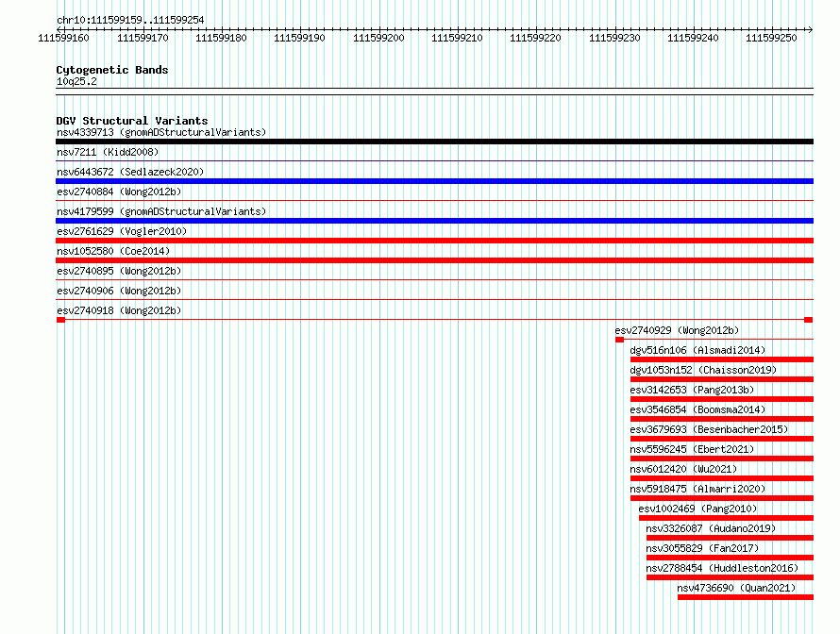The height and width of the screenshot is (634, 840).
Task: Click the red nsv1052580 variant bar
Action: point(434,260)
